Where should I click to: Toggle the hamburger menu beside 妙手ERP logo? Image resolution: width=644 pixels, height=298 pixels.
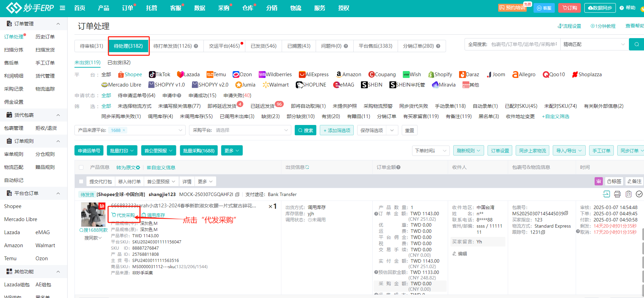click(x=62, y=8)
